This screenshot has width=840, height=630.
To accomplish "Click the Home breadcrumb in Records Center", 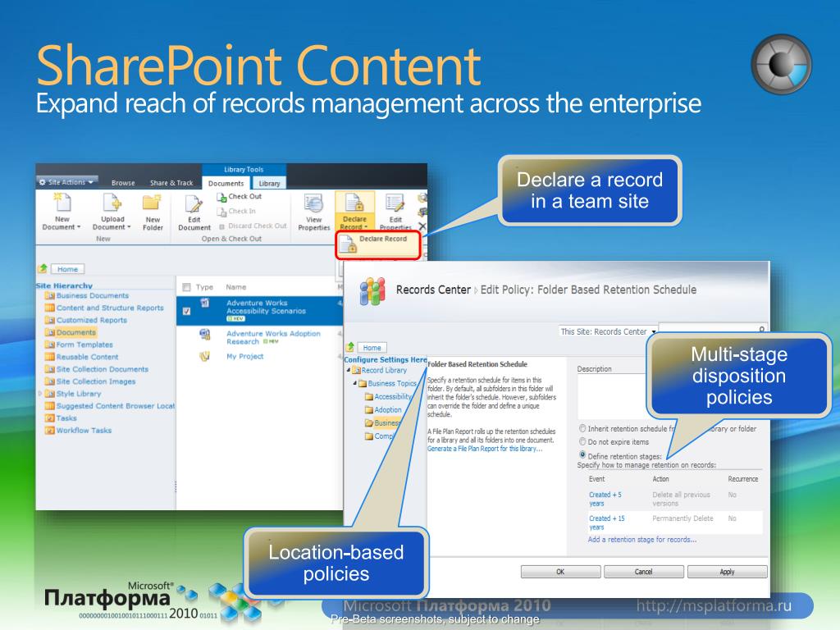I will 372,348.
